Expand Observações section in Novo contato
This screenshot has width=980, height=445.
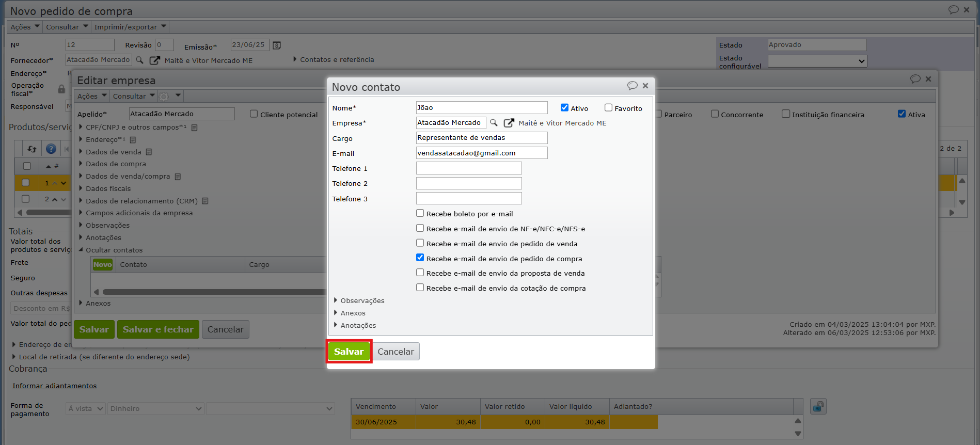pos(359,300)
